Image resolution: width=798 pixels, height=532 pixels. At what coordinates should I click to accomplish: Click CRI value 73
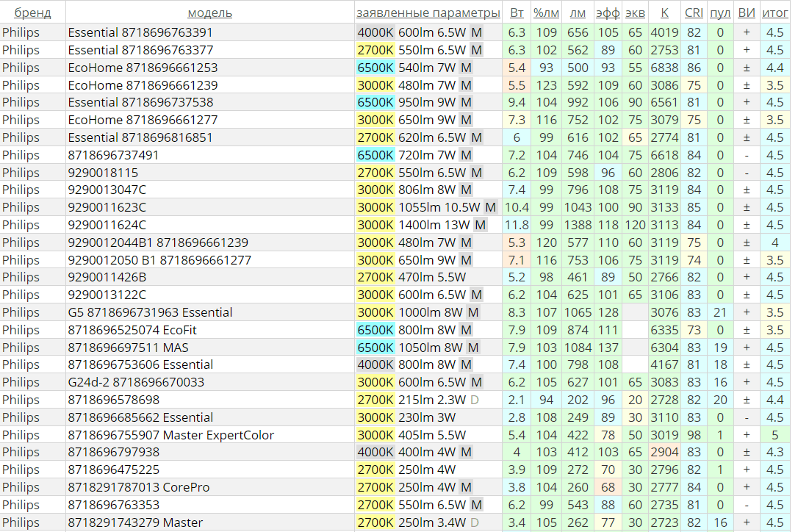pyautogui.click(x=694, y=331)
